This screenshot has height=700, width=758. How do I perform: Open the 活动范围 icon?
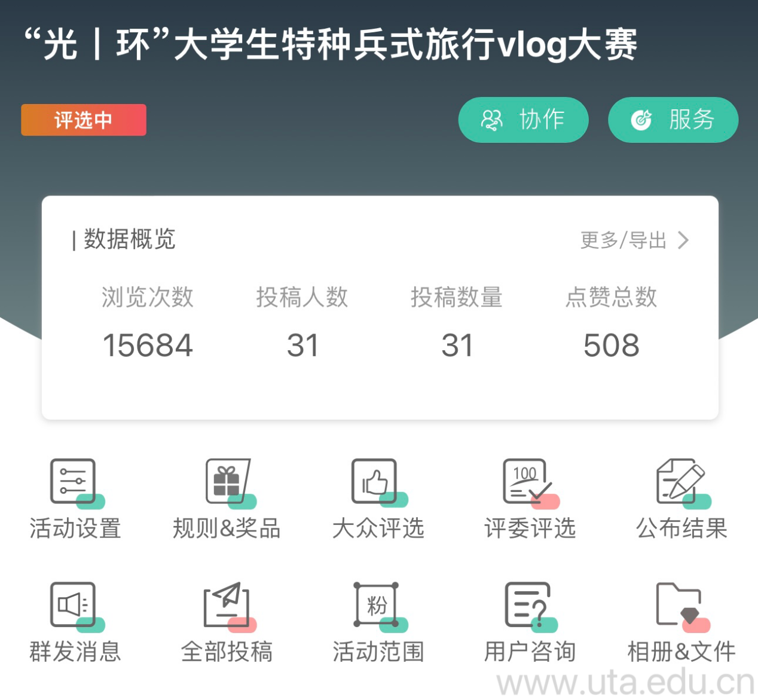tap(377, 605)
